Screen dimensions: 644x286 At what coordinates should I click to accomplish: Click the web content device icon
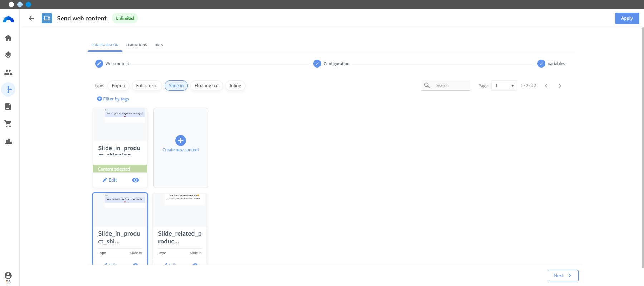coord(47,18)
